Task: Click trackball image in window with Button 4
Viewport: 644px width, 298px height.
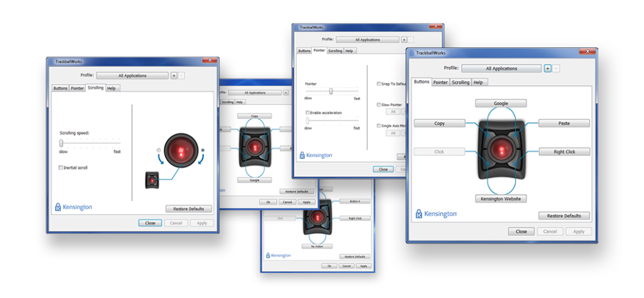Action: coord(317,217)
